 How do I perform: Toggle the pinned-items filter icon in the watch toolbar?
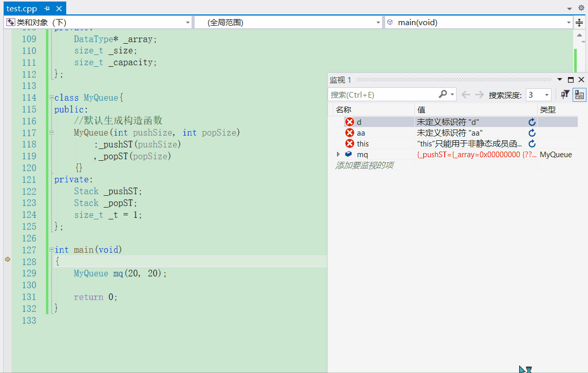click(565, 95)
